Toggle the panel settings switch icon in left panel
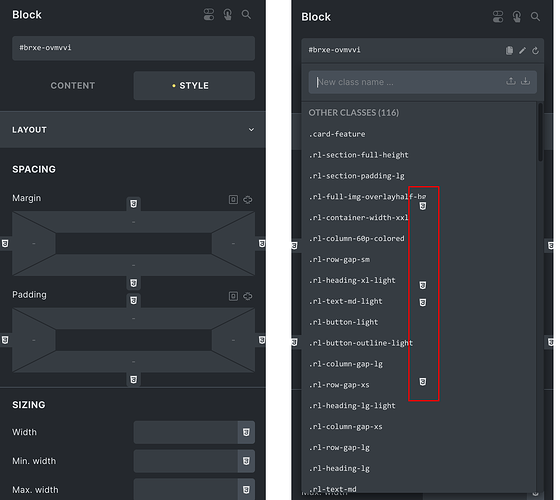Image resolution: width=560 pixels, height=500 pixels. 209,15
